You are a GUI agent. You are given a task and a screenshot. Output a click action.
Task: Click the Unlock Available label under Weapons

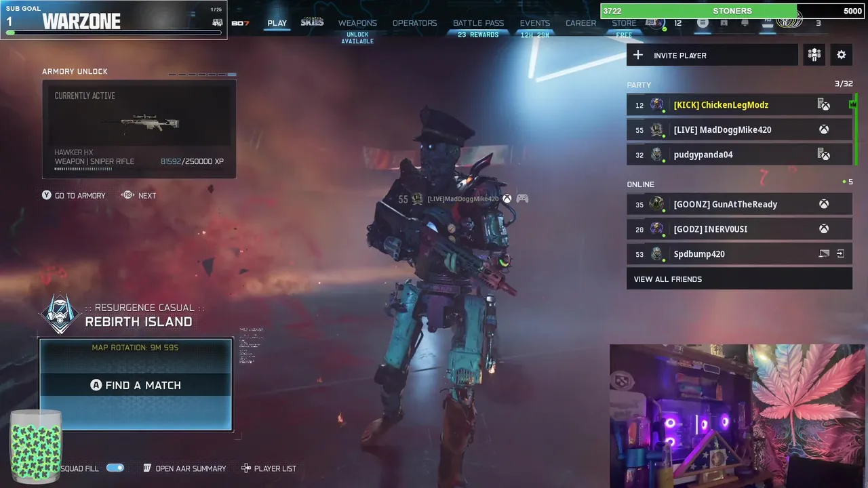(x=357, y=38)
